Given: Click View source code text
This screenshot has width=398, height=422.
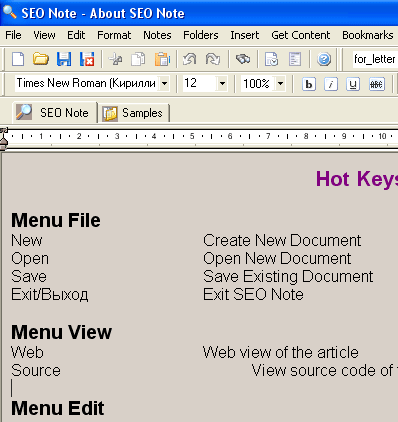Looking at the screenshot, I should pyautogui.click(x=325, y=370).
